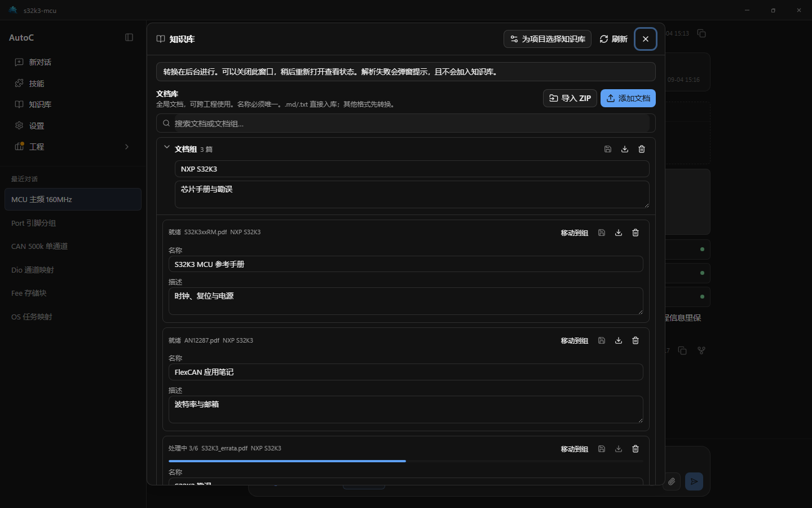Screen dimensions: 812x508
Task: Edit the group name field NXP S32K3
Action: tap(412, 169)
